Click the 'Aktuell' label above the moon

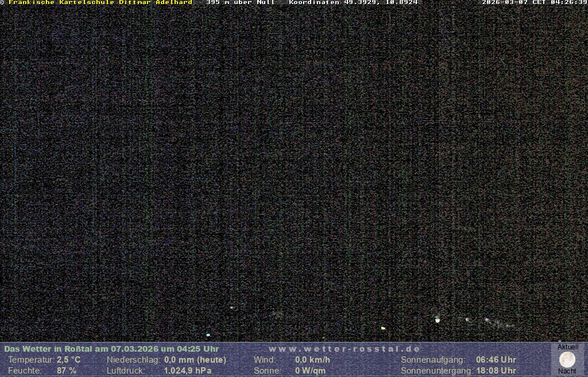click(568, 347)
